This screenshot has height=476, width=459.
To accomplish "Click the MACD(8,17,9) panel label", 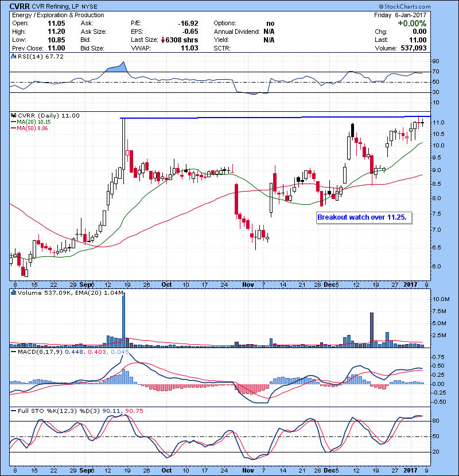I will click(40, 352).
